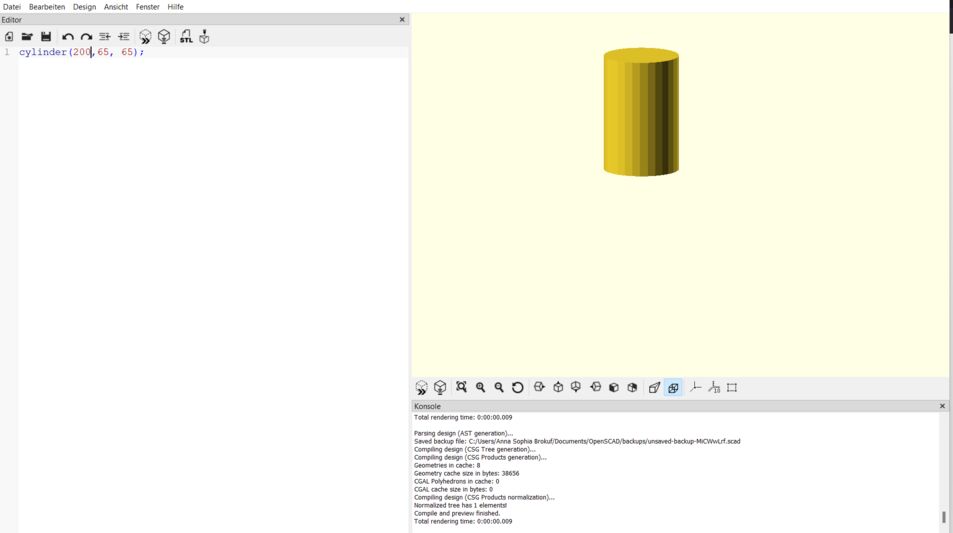Click the 'Geometries in cache: 8' line
This screenshot has height=533, width=953.
[447, 465]
